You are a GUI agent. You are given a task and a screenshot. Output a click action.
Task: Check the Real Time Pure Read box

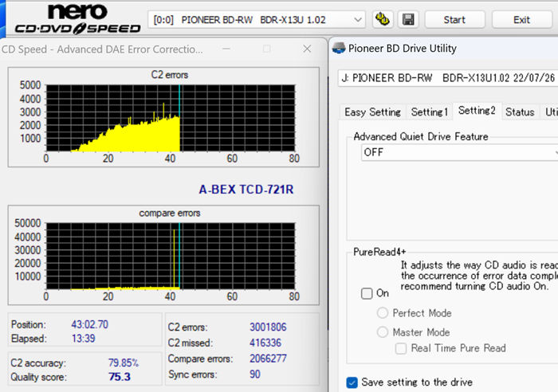pos(402,348)
